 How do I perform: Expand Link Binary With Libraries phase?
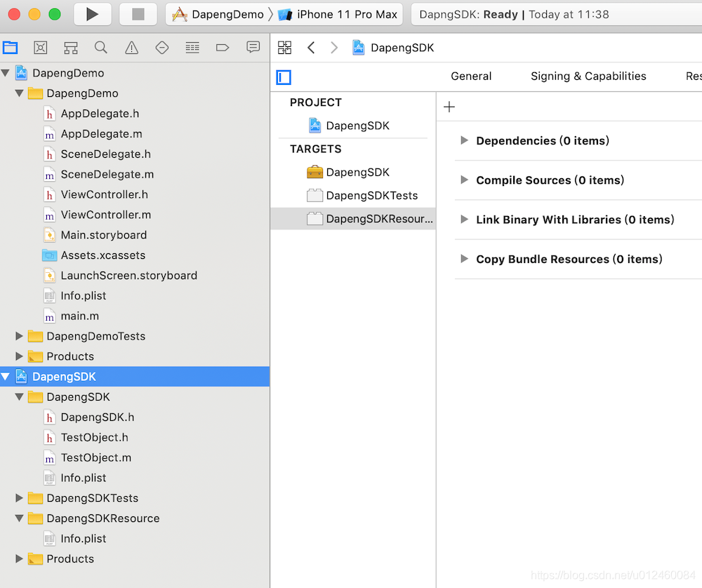point(464,219)
